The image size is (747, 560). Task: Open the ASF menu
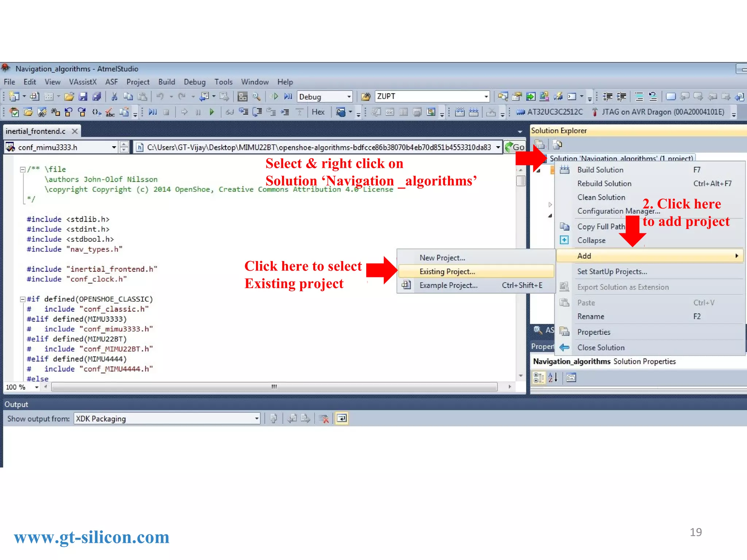[112, 82]
